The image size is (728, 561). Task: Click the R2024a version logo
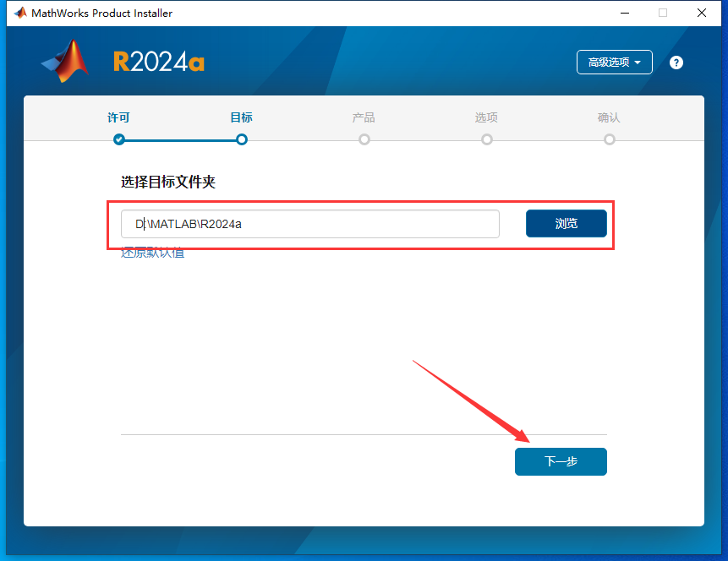158,61
